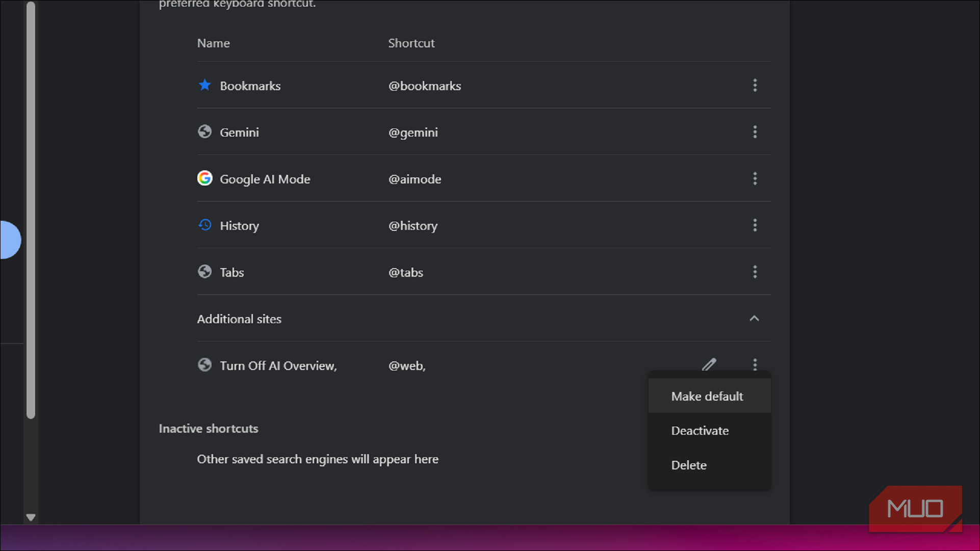This screenshot has width=980, height=551.
Task: Click the Tabs name text
Action: tap(231, 273)
